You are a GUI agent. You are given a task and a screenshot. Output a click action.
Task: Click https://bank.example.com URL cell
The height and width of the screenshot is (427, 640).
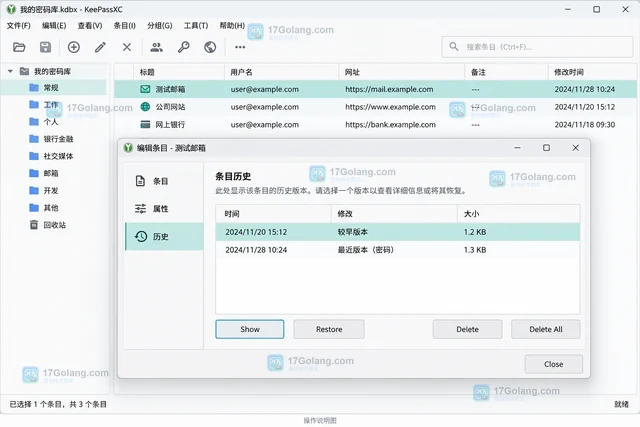click(x=390, y=124)
